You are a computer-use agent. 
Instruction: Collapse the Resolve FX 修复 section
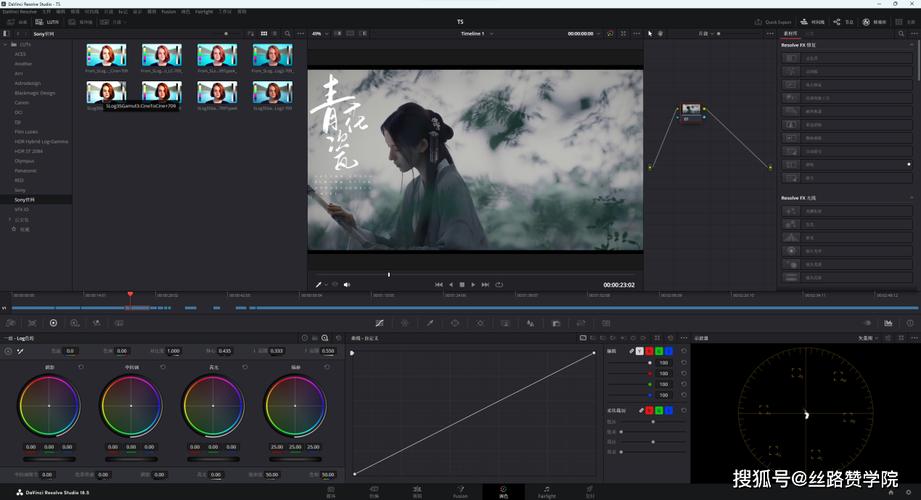(x=912, y=45)
